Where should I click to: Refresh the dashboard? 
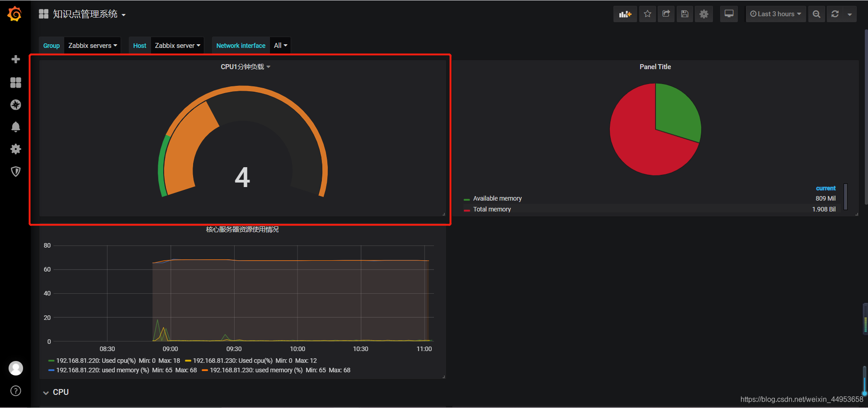coord(835,14)
